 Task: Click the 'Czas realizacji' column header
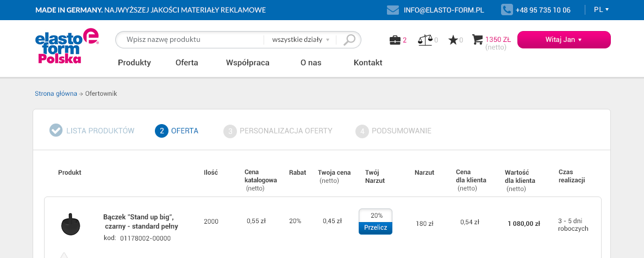click(572, 176)
